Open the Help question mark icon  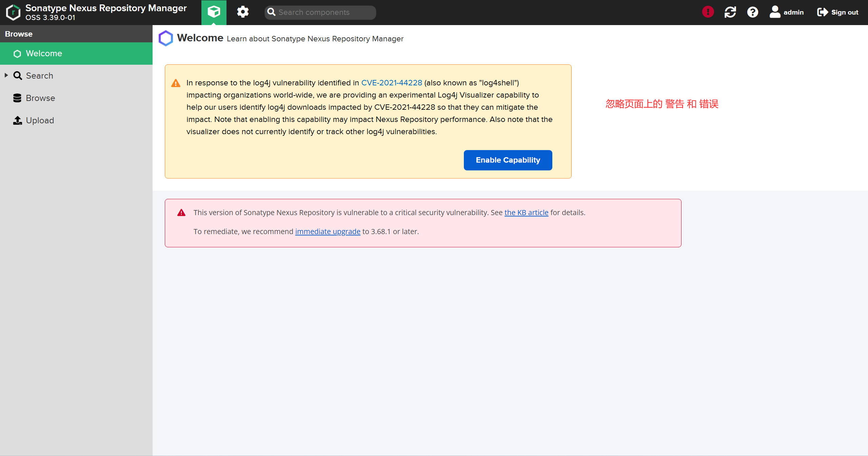[752, 12]
